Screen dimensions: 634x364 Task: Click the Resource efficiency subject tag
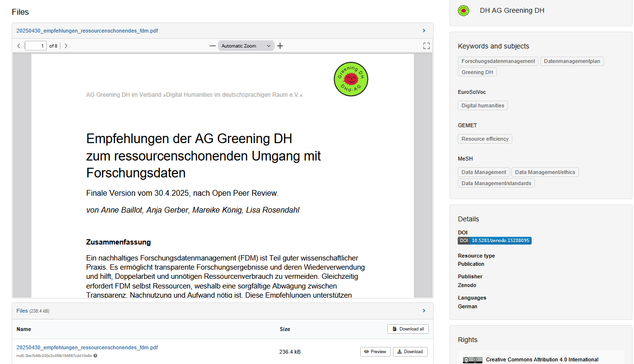[x=485, y=139]
